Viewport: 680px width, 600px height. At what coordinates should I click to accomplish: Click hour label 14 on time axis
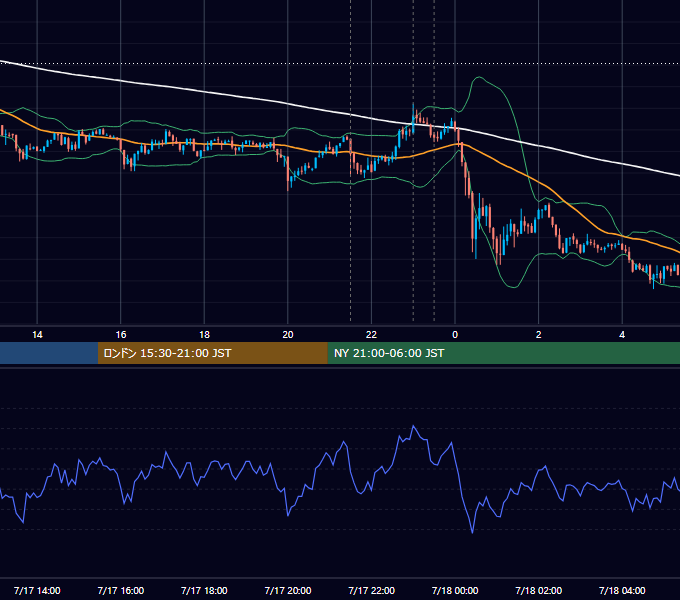point(37,335)
